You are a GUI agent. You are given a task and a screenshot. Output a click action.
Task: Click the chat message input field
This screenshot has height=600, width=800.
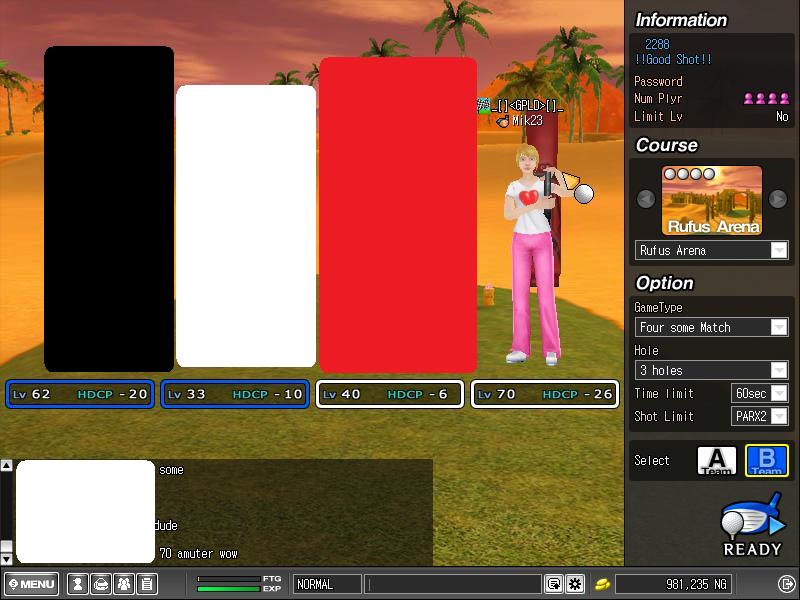(455, 584)
